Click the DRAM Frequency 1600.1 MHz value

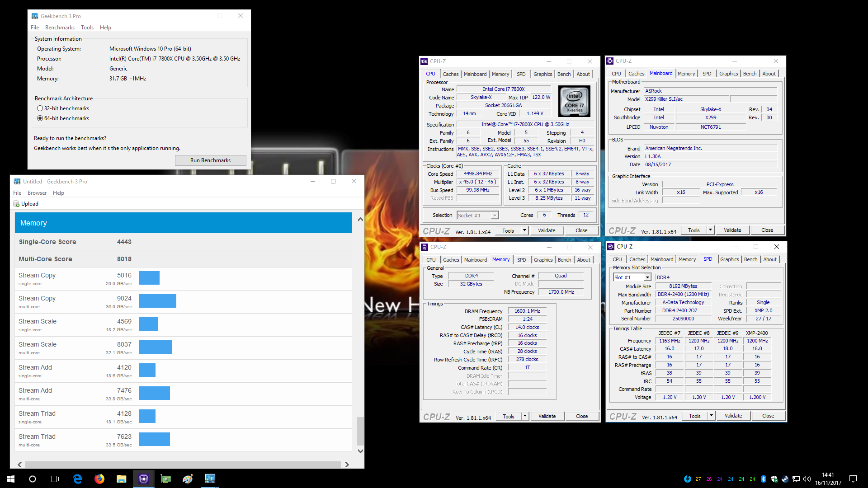click(527, 311)
